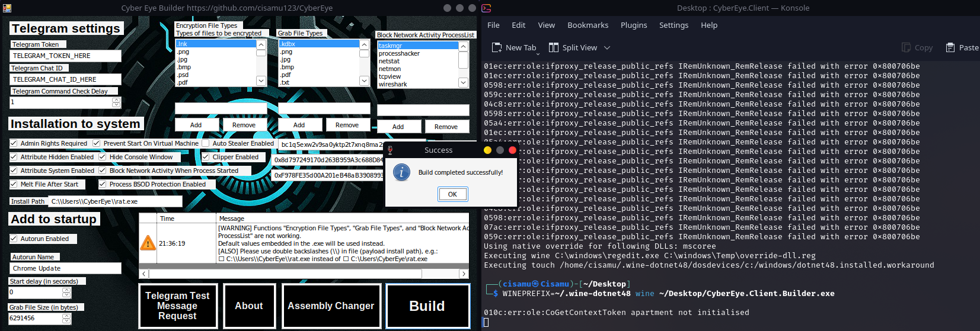
Task: Click the Install Path input field
Action: click(116, 201)
